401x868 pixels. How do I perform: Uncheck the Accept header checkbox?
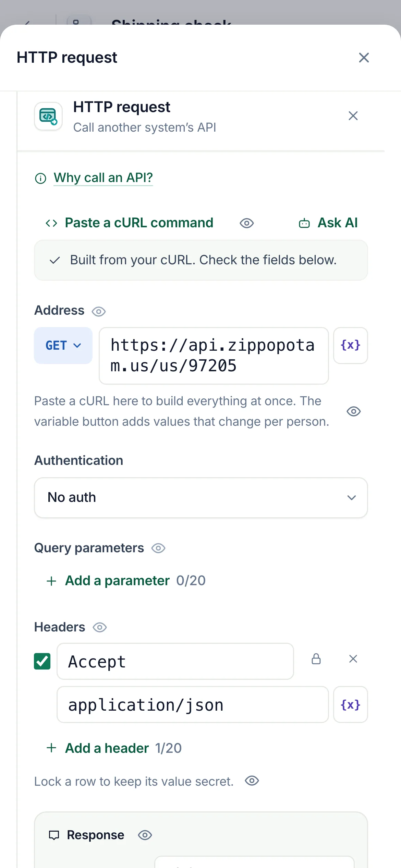tap(42, 661)
